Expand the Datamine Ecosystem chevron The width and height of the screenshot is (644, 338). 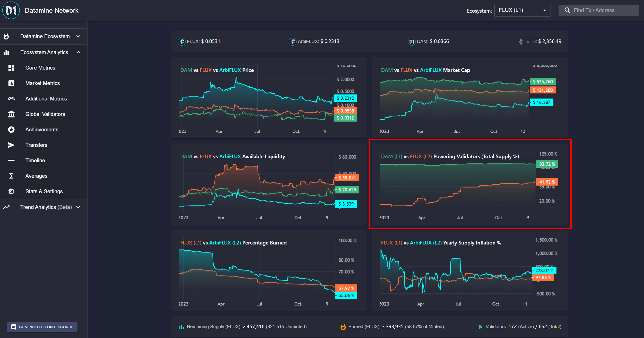[78, 36]
